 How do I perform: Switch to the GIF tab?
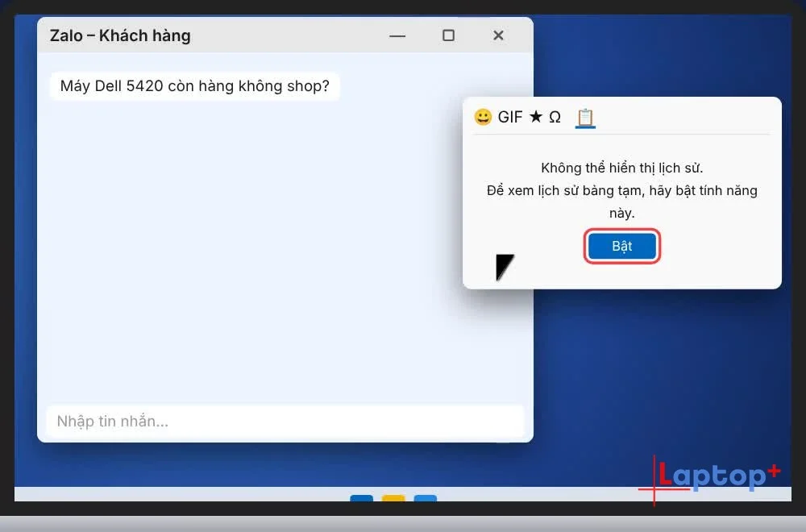(510, 117)
